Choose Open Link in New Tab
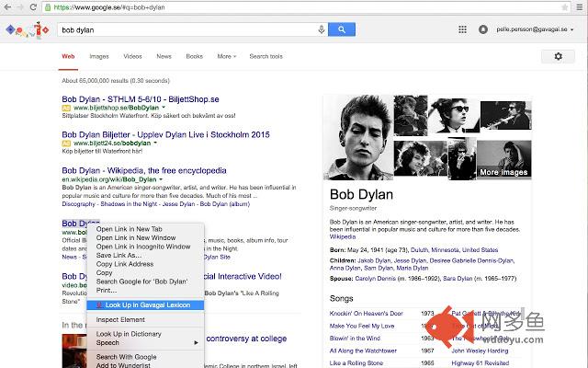 [145, 229]
